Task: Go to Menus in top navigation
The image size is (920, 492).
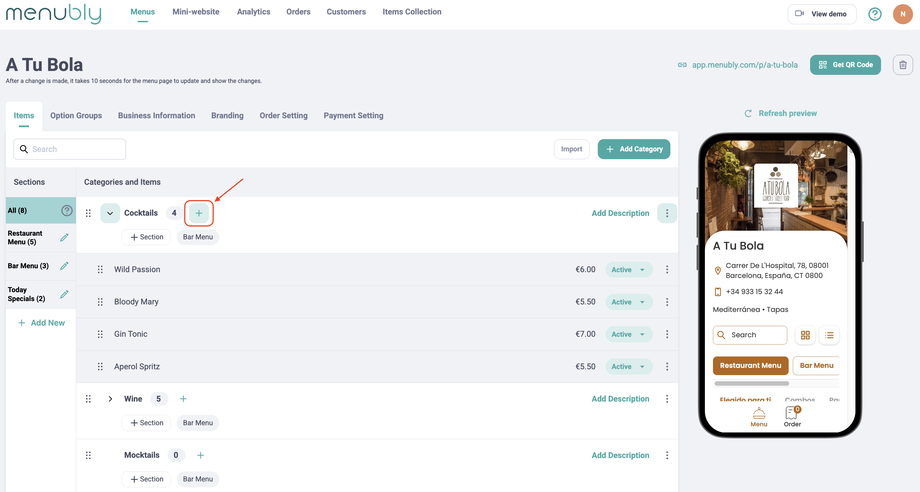Action: pyautogui.click(x=143, y=12)
